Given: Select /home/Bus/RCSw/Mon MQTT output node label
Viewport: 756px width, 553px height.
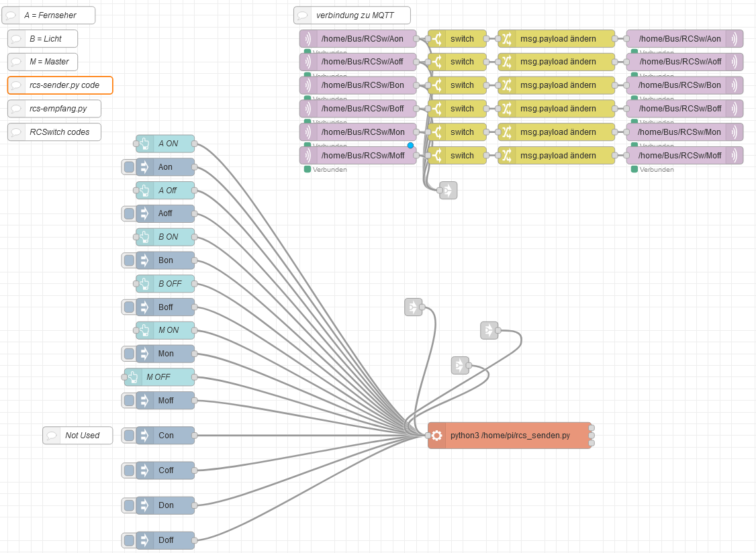Looking at the screenshot, I should (679, 132).
